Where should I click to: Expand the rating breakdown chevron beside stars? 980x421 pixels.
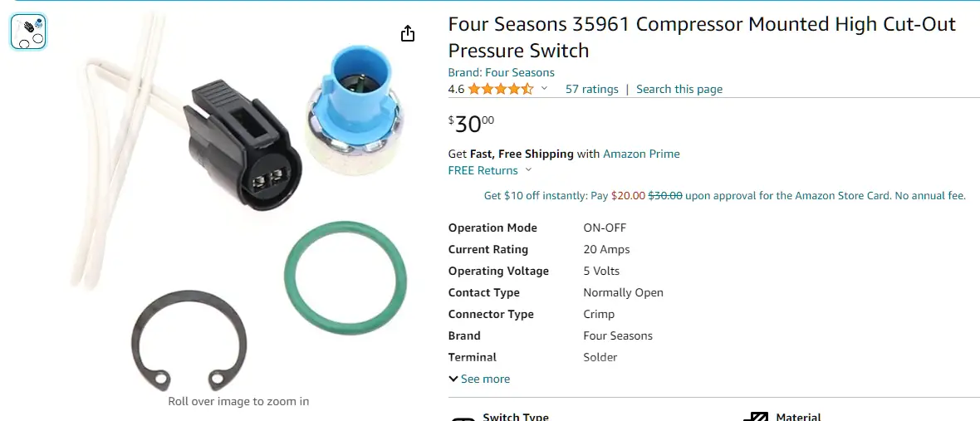(x=544, y=89)
